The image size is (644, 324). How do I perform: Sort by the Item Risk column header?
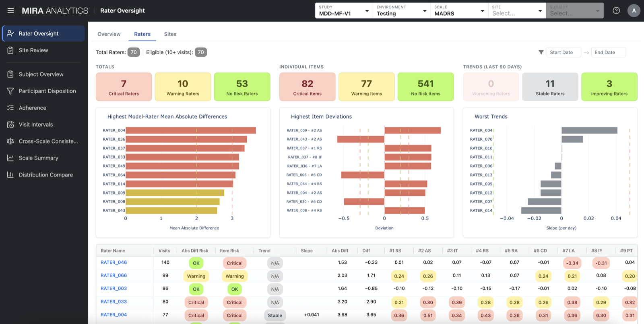pos(229,251)
